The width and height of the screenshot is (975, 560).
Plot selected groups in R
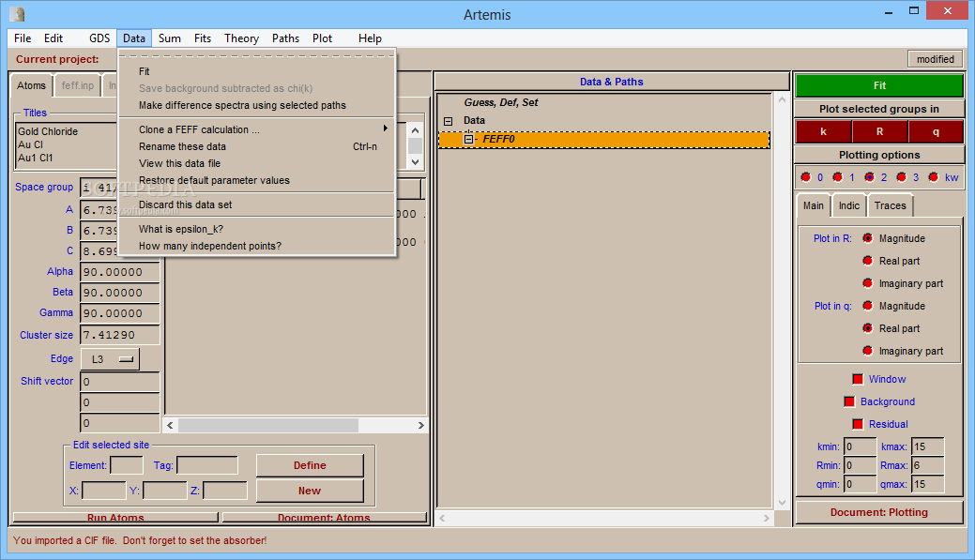879,131
